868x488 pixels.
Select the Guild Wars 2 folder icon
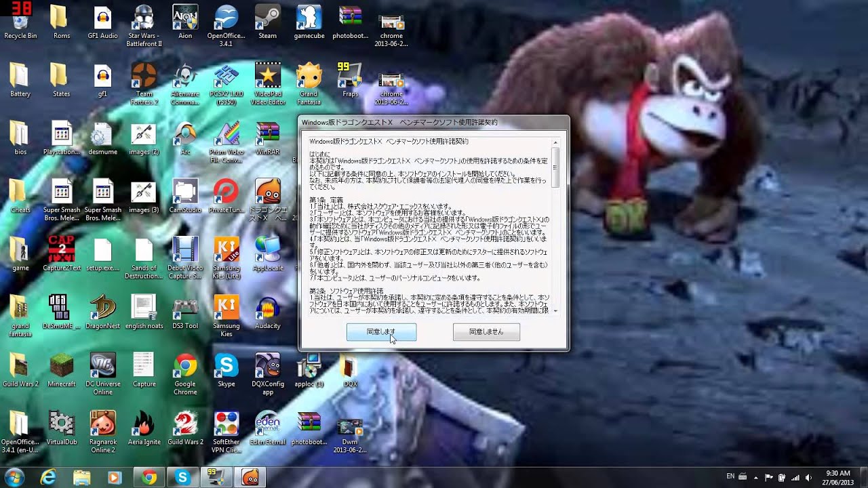[x=20, y=371]
